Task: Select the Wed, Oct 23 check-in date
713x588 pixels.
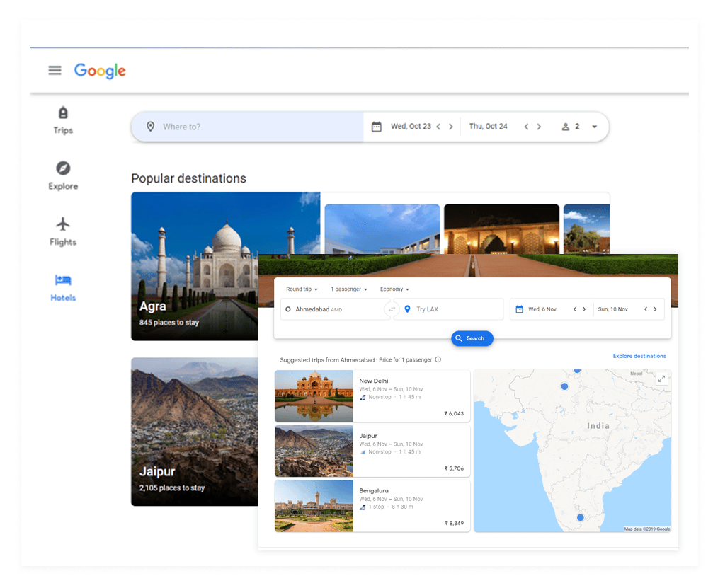Action: (411, 127)
